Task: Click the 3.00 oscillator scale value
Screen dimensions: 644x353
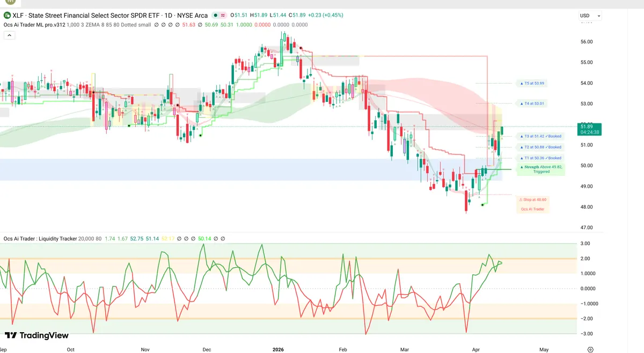Action: (x=587, y=244)
